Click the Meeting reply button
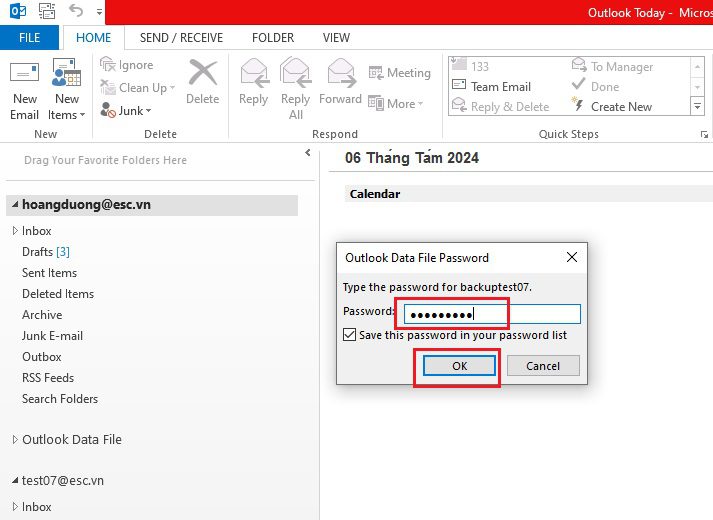Screen dimensions: 713x520 pyautogui.click(x=399, y=73)
